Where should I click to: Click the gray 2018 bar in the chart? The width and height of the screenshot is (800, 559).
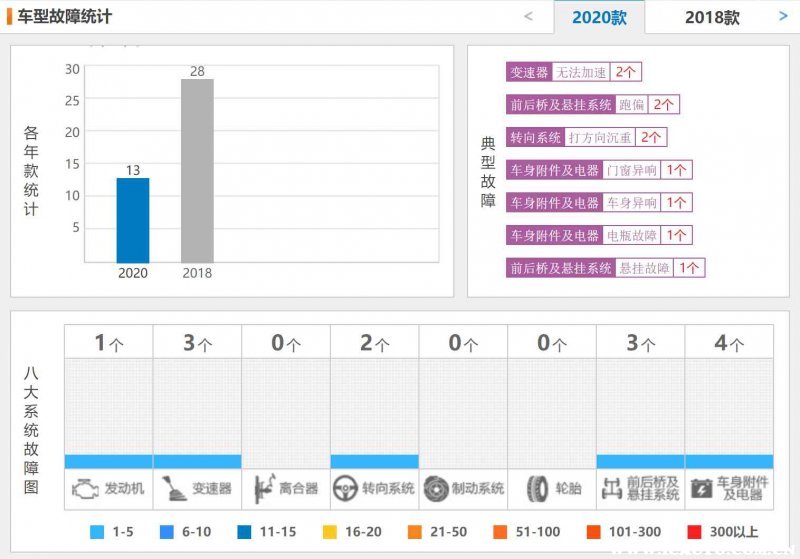point(197,170)
